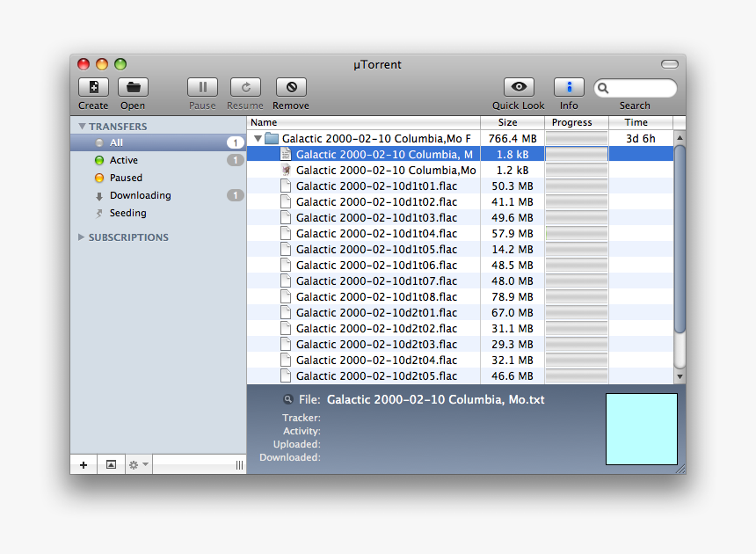Image resolution: width=756 pixels, height=554 pixels.
Task: Click the icon of the 1.2 kB file
Action: (286, 171)
